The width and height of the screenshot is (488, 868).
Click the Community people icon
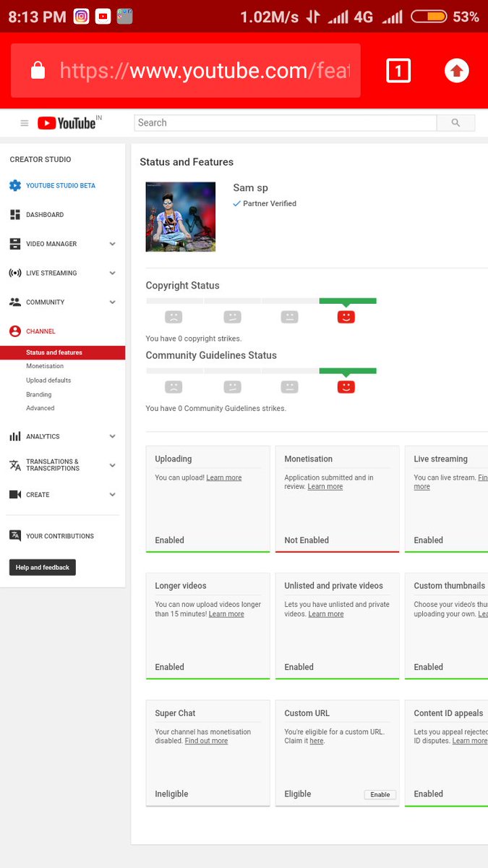[14, 302]
